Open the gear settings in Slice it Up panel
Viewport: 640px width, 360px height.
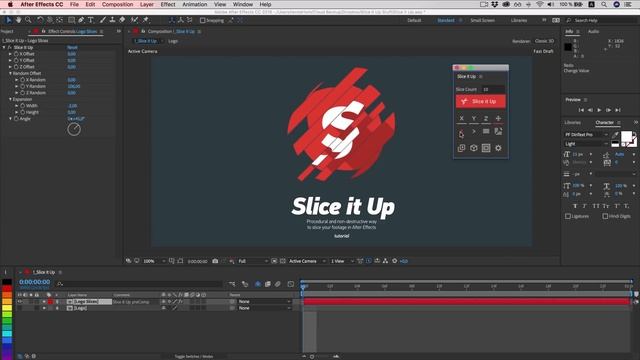(498, 148)
